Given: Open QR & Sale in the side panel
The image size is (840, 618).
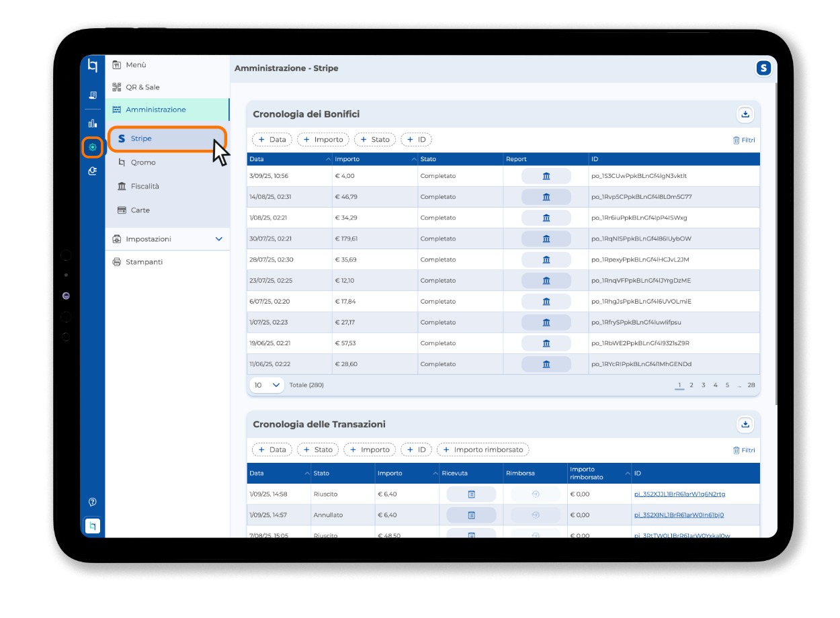Looking at the screenshot, I should [x=167, y=87].
